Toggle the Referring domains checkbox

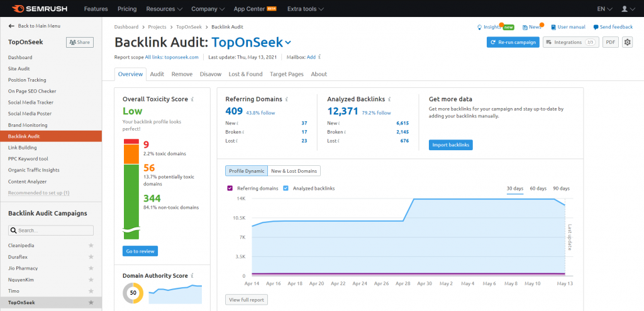[x=230, y=188]
